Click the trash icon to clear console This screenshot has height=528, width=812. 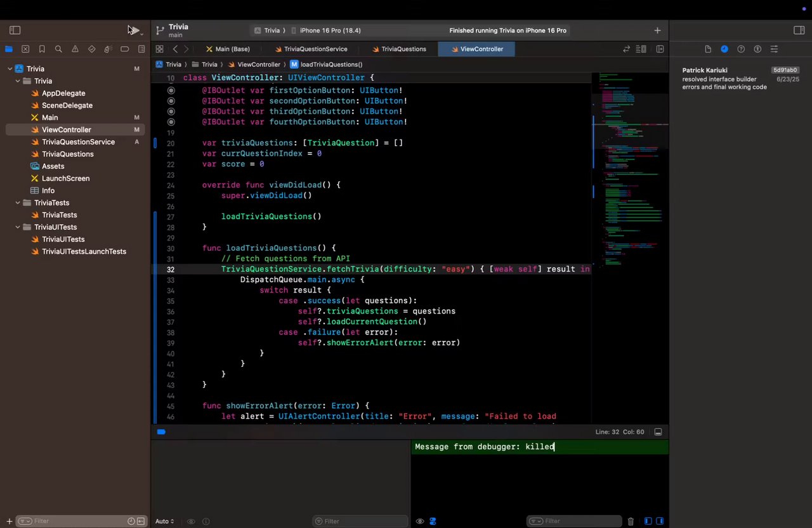[631, 521]
